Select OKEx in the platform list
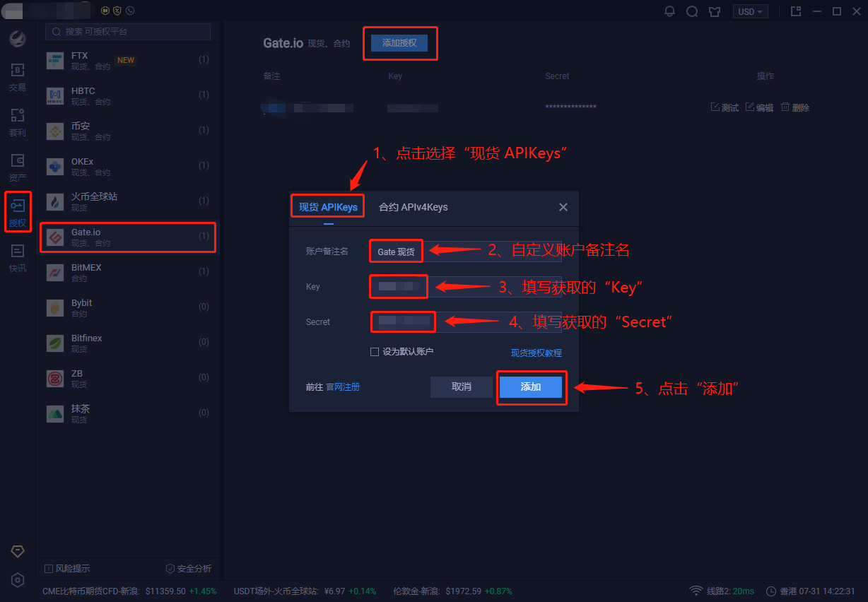Viewport: 868px width, 602px height. click(x=128, y=167)
